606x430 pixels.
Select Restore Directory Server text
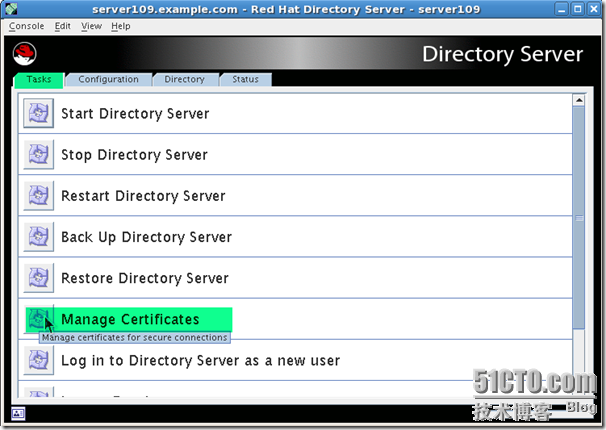tap(145, 278)
